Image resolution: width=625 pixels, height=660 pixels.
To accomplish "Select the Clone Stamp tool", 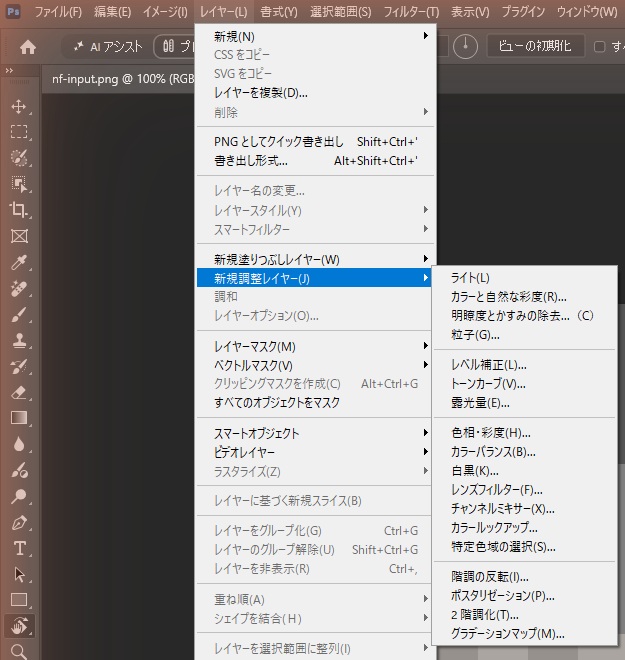I will tap(19, 341).
